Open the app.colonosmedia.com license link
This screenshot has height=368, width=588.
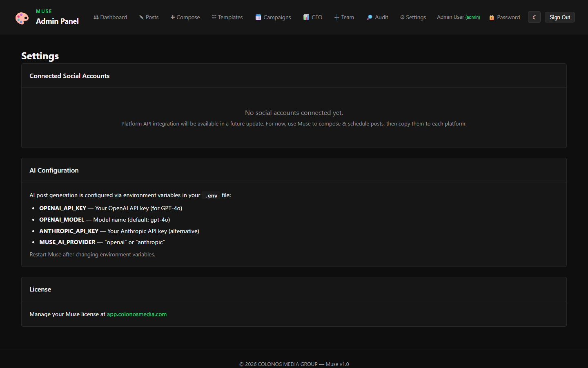click(137, 314)
